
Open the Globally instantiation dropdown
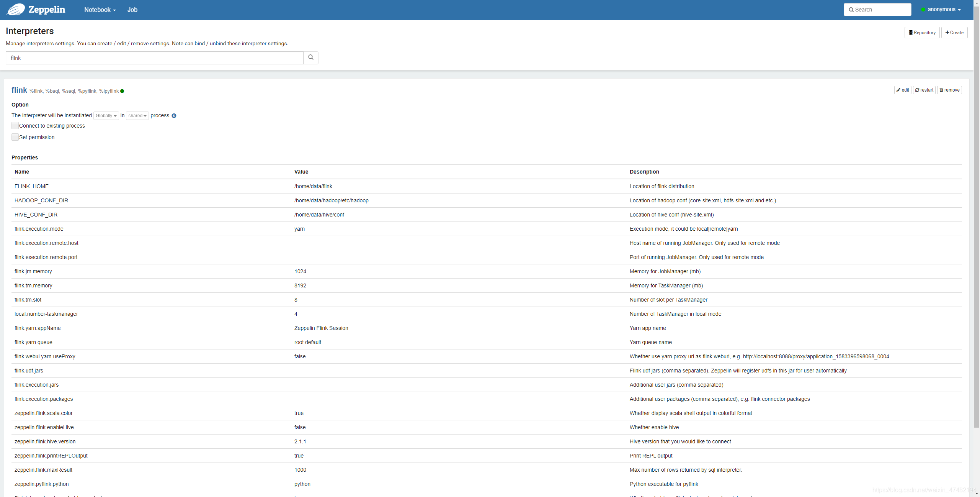[x=106, y=116]
